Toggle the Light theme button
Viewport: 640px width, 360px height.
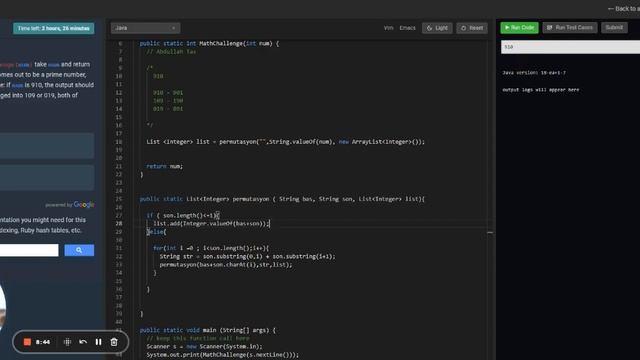[437, 28]
